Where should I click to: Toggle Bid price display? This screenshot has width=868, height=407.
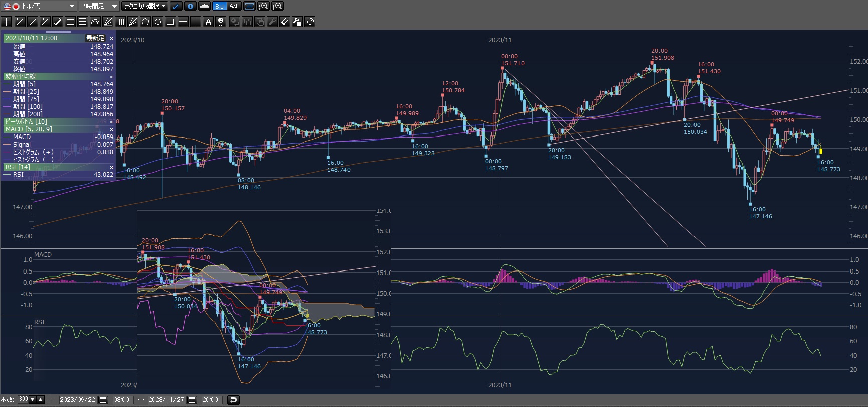click(219, 6)
